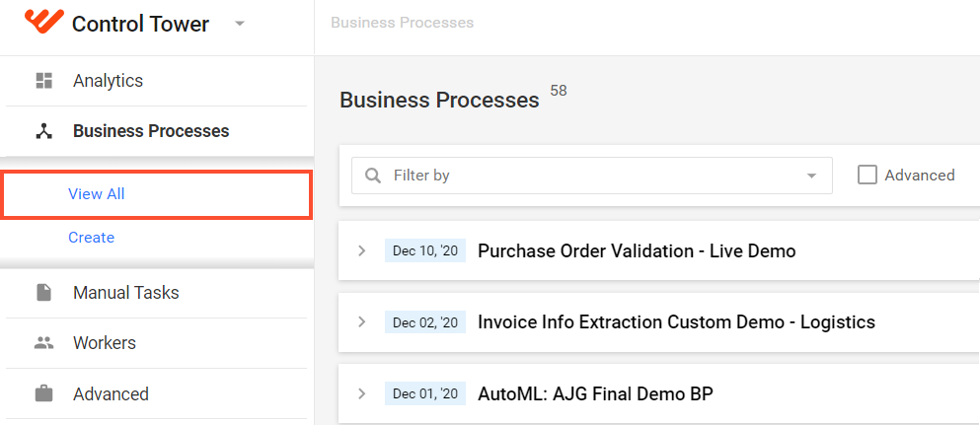Open the Workers people icon
Screen dimensions: 980x425
pyautogui.click(x=43, y=342)
